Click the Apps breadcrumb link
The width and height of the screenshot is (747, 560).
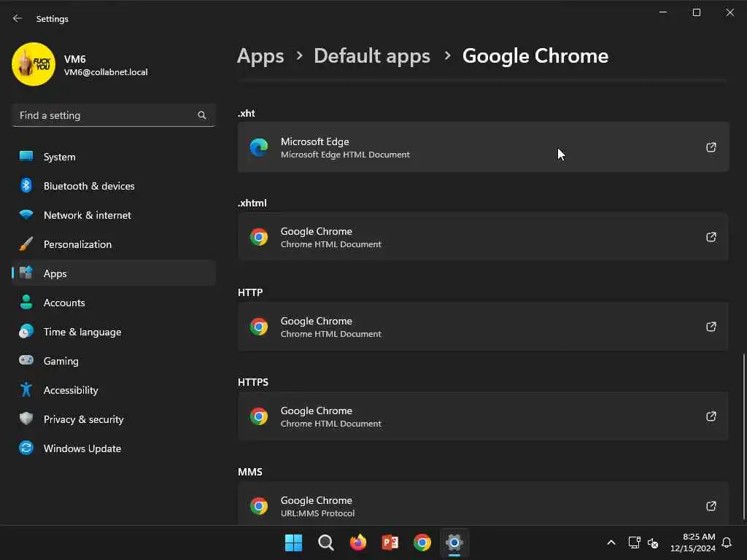[260, 56]
